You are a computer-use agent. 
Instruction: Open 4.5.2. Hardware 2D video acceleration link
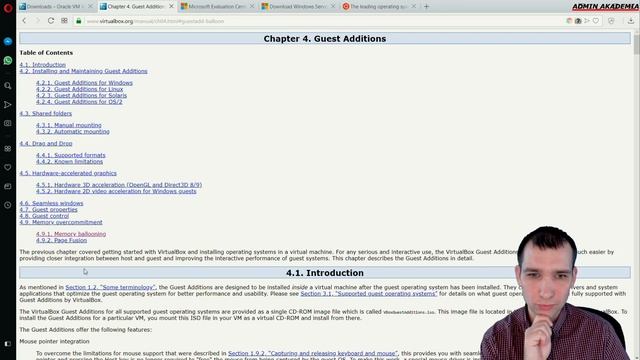(x=116, y=191)
